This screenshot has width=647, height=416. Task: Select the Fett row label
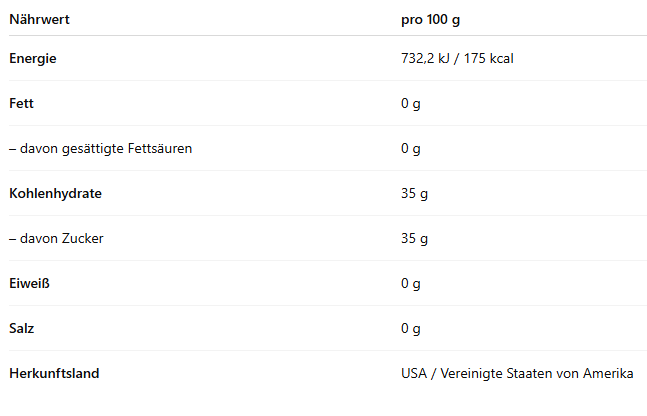(x=22, y=103)
